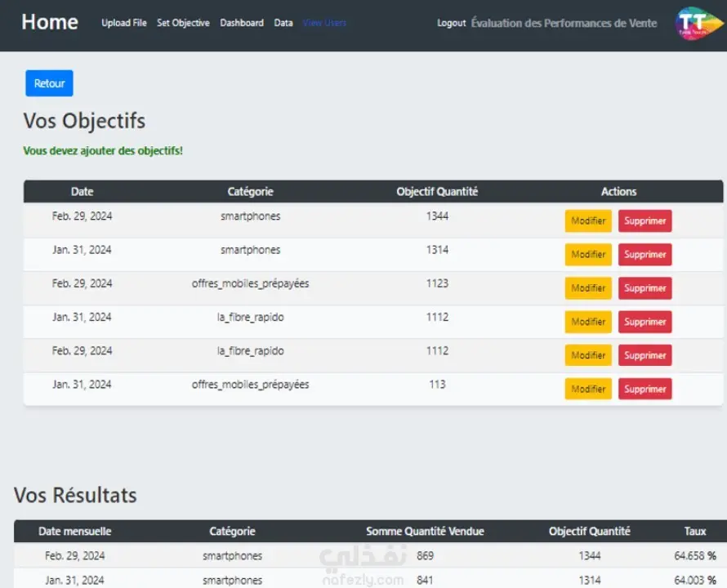The width and height of the screenshot is (727, 588).
Task: Click the Logout link
Action: click(x=451, y=23)
